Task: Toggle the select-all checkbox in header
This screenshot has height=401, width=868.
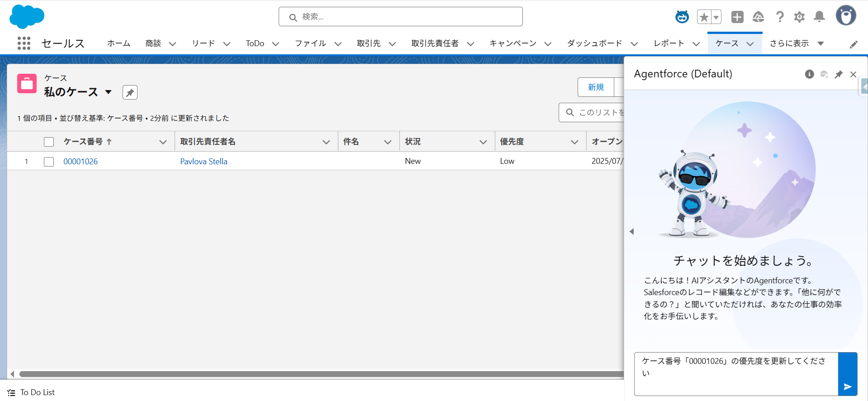Action: tap(49, 142)
